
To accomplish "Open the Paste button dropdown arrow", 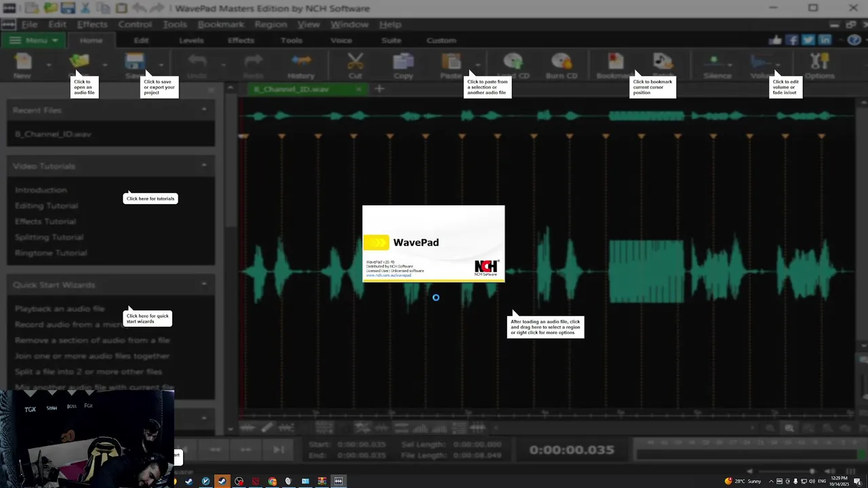I will tap(477, 65).
